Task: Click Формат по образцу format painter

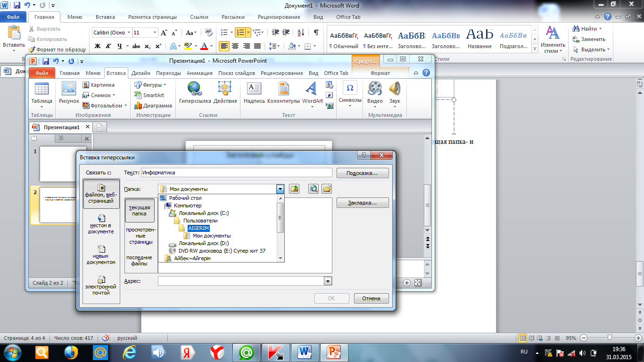Action: [57, 49]
